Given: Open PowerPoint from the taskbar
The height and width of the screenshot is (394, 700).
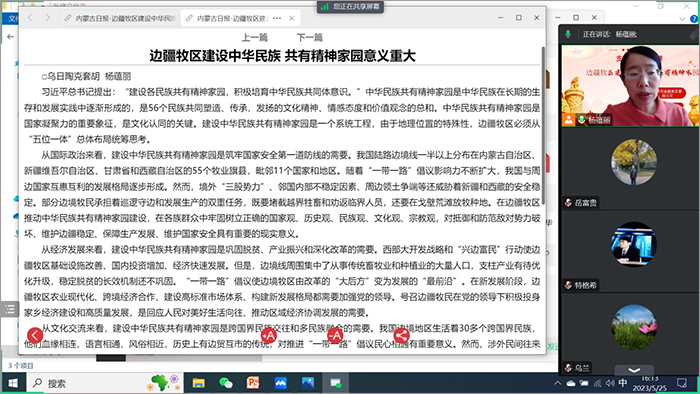Looking at the screenshot, I should pos(253,383).
